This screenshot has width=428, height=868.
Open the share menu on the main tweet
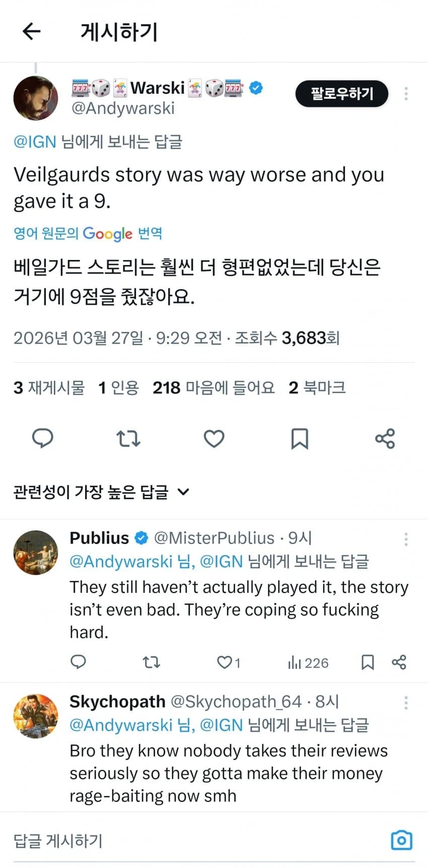385,439
